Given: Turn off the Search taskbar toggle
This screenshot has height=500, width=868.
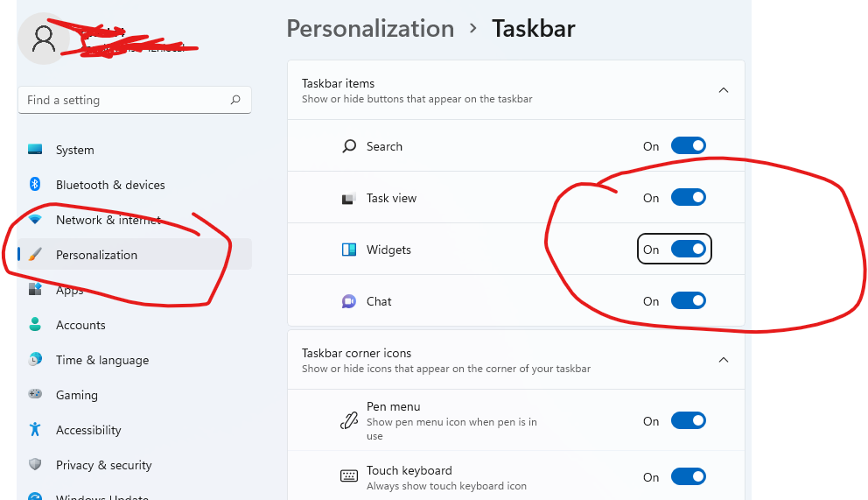Looking at the screenshot, I should pos(688,146).
